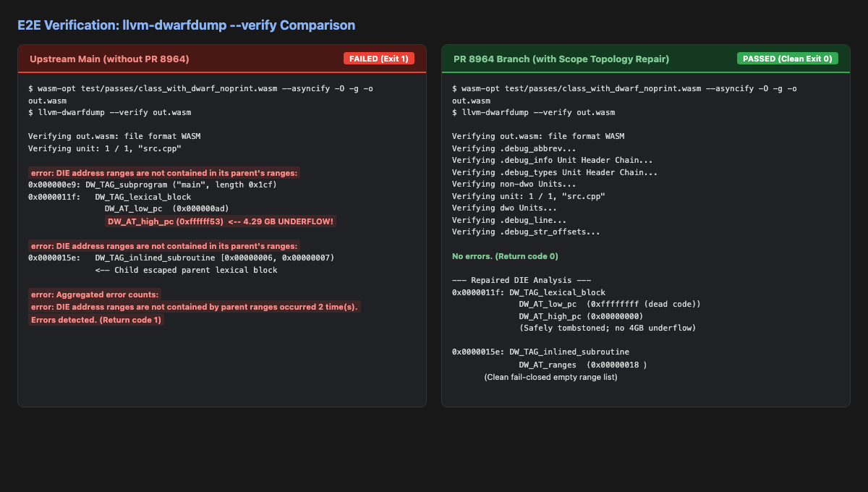The width and height of the screenshot is (868, 492).
Task: Click left panel 'Verifying out.wasm: file format WASM'
Action: pyautogui.click(x=114, y=136)
